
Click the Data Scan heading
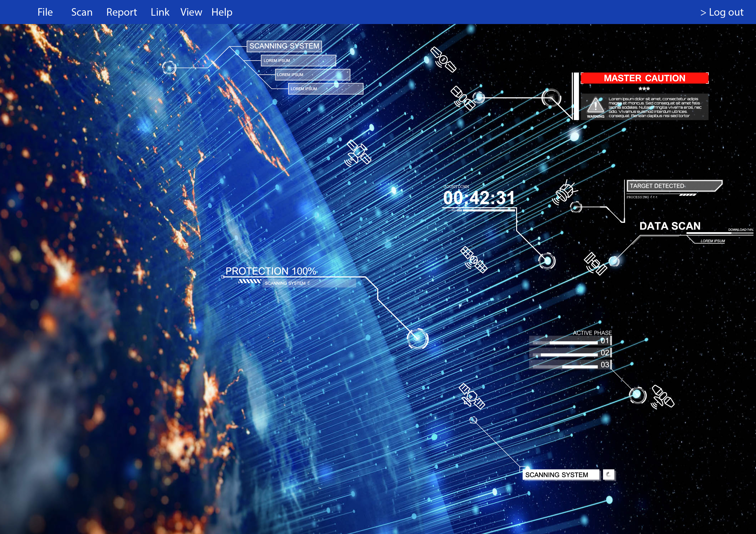[670, 226]
